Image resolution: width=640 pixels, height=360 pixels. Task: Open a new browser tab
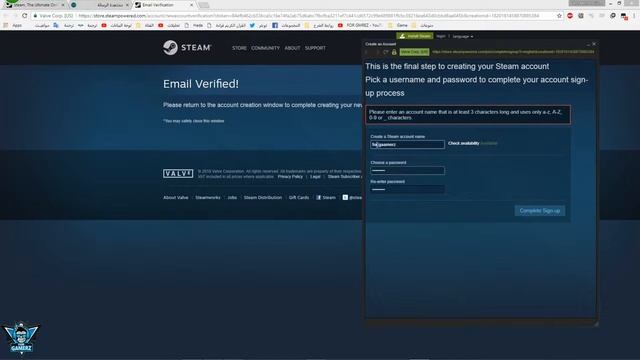pyautogui.click(x=203, y=5)
